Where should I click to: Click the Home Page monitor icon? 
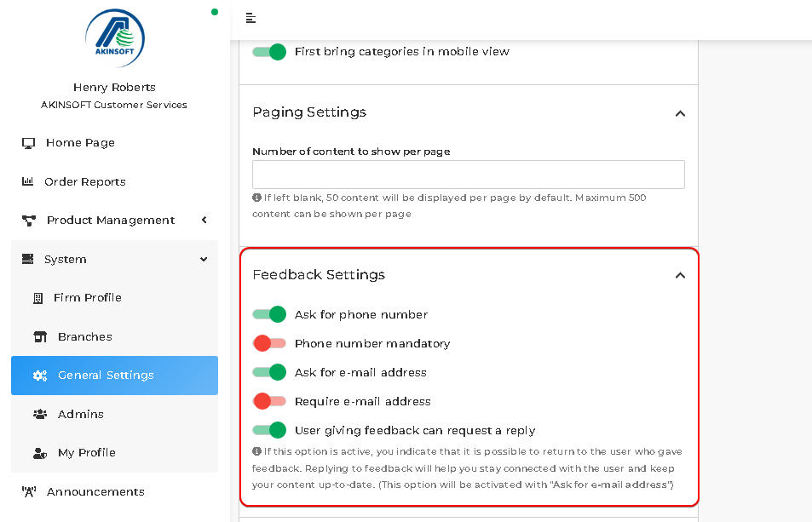(x=28, y=143)
